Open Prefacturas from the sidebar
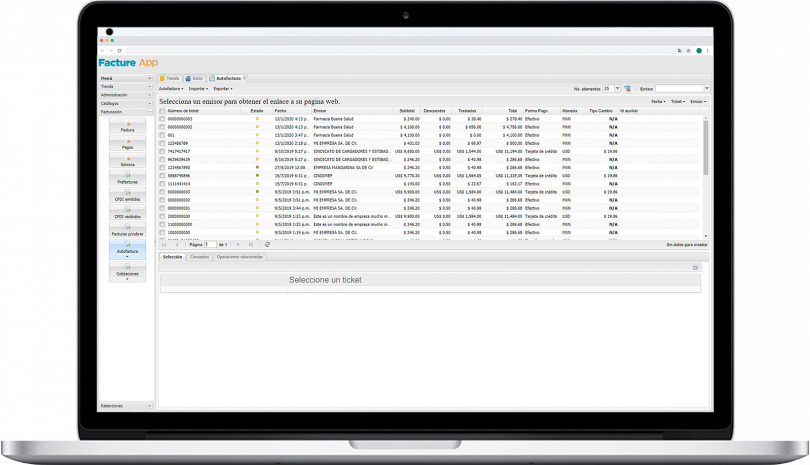The width and height of the screenshot is (810, 465). pyautogui.click(x=127, y=178)
